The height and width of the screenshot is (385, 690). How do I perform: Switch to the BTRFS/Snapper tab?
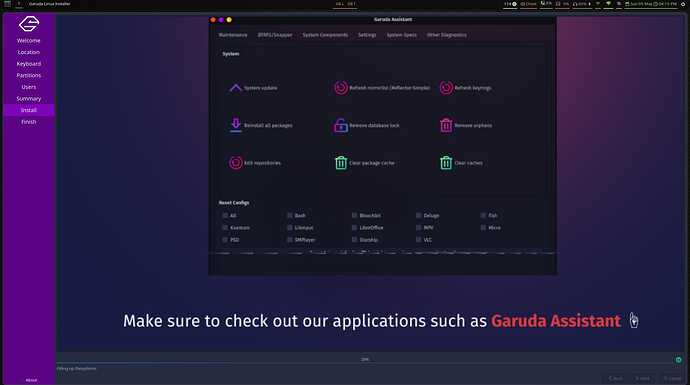click(x=275, y=35)
